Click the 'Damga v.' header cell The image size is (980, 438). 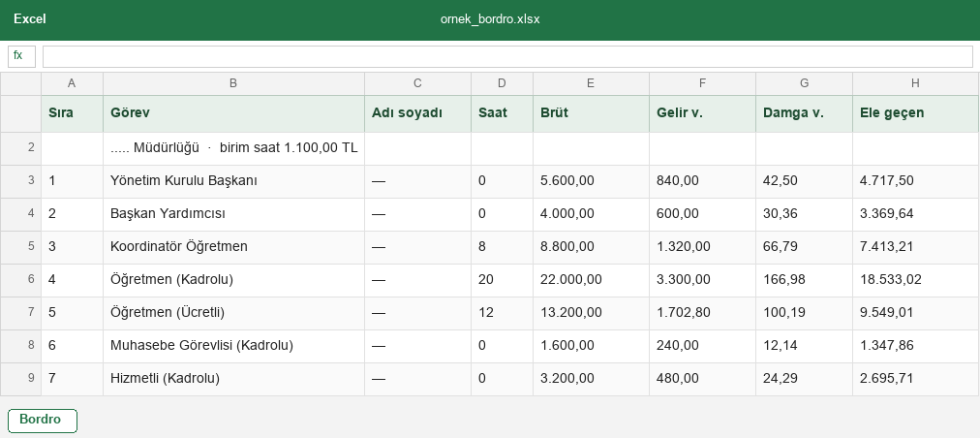pos(804,114)
